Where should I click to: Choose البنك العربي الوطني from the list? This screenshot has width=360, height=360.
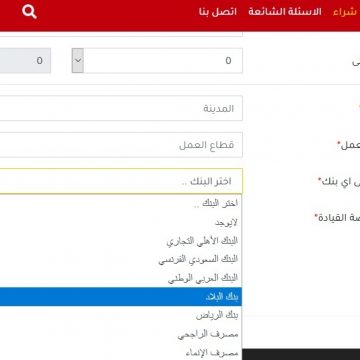pyautogui.click(x=121, y=278)
